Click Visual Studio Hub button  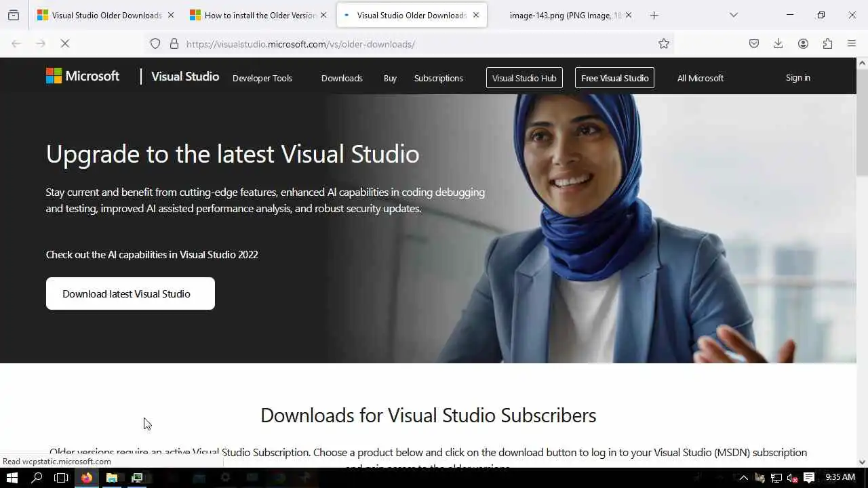[524, 78]
